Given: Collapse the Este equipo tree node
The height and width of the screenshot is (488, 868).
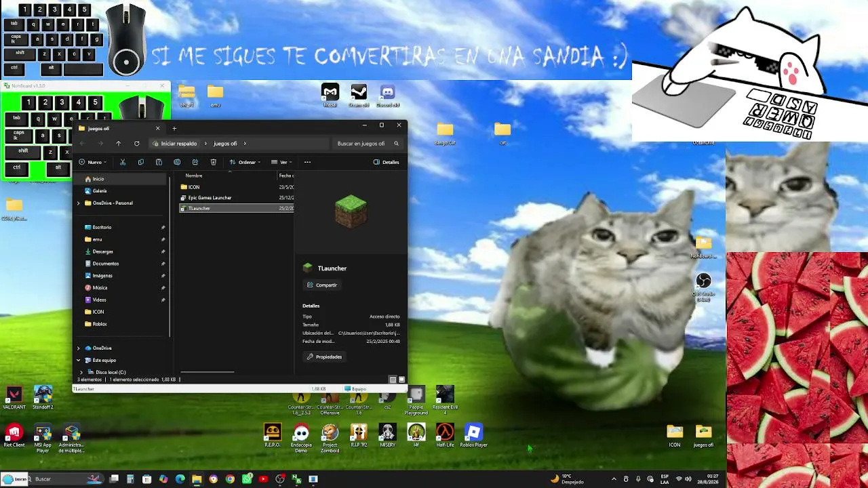Looking at the screenshot, I should 78,361.
